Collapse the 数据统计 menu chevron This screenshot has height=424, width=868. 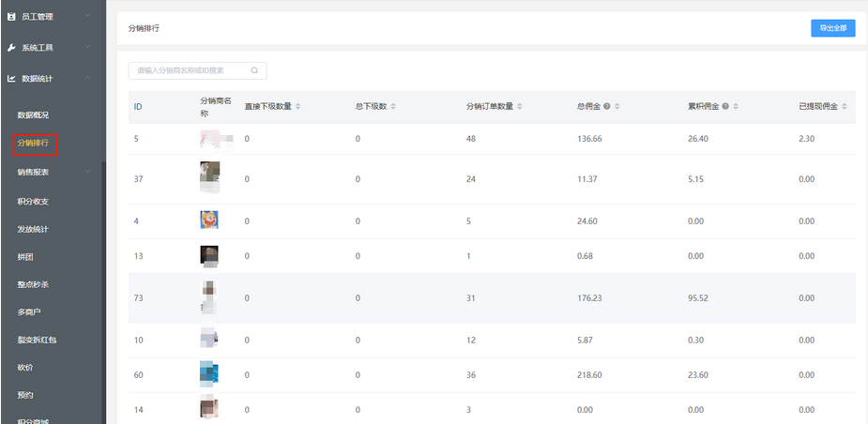(x=87, y=79)
